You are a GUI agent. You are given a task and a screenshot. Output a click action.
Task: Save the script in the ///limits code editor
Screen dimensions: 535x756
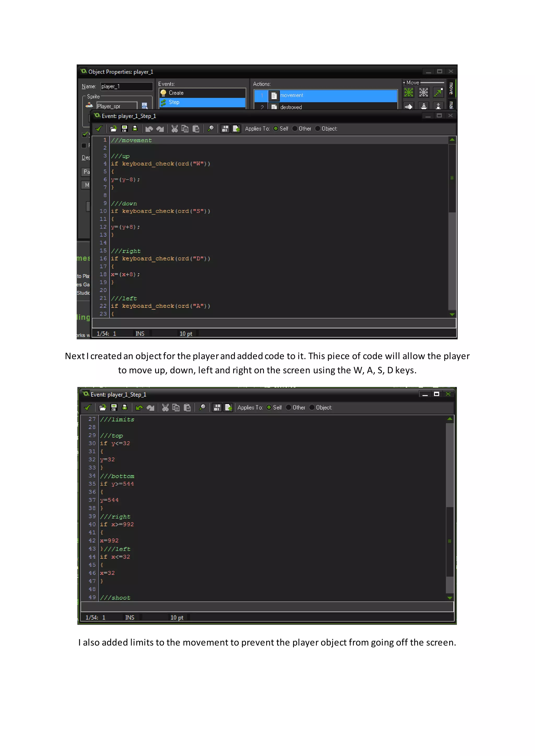[x=114, y=408]
